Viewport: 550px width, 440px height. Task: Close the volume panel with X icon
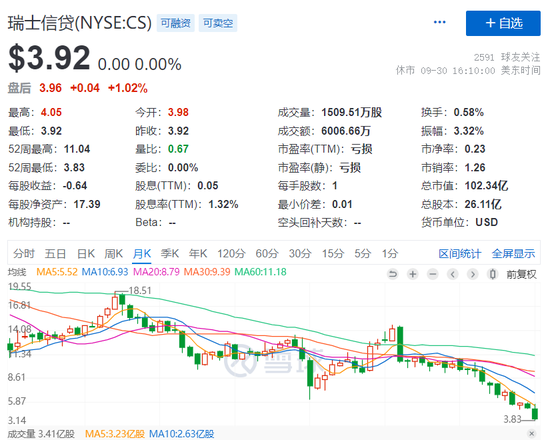pos(532,434)
